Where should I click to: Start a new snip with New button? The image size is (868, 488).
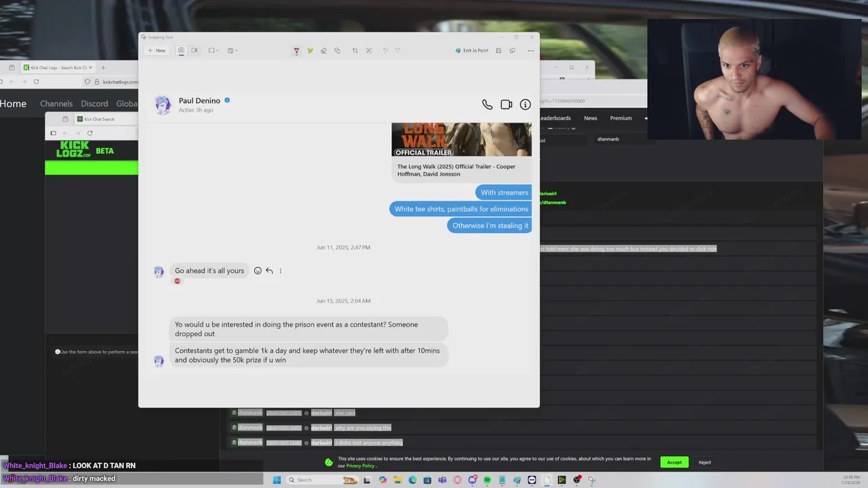coord(157,50)
